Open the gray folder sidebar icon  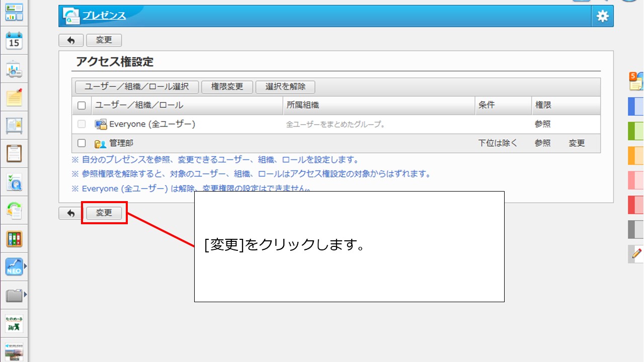pyautogui.click(x=14, y=295)
